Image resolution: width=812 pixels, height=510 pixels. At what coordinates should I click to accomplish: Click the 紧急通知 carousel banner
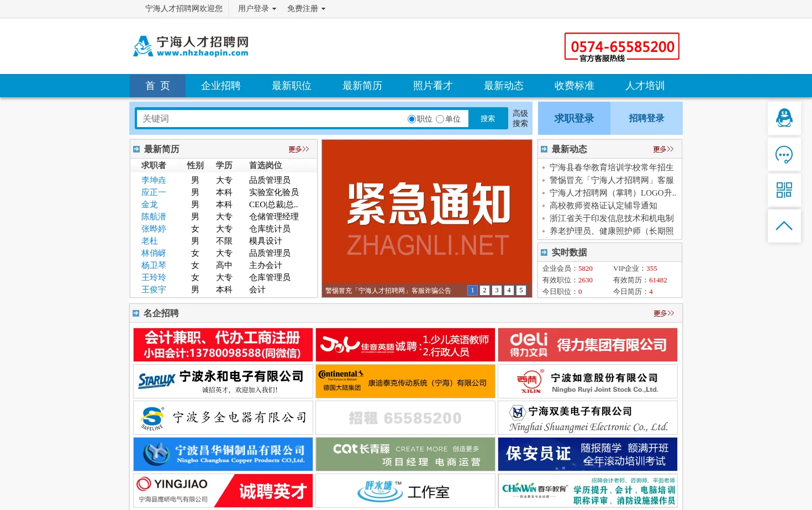[x=427, y=218]
